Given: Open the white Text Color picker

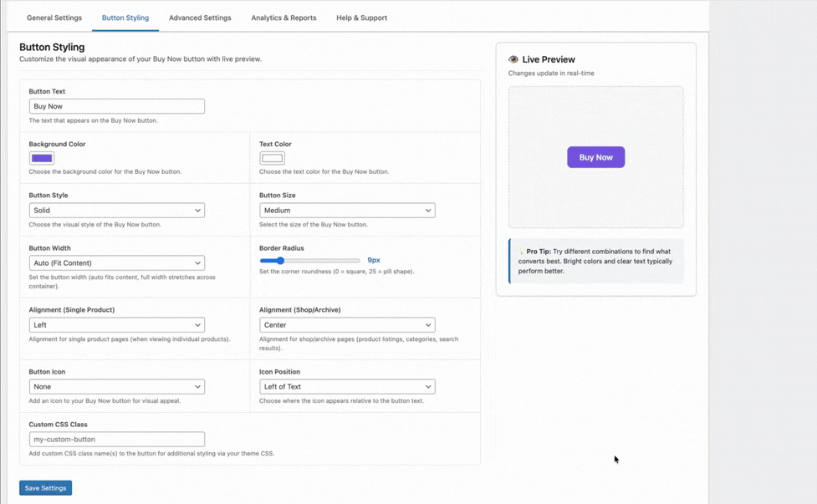Looking at the screenshot, I should pos(273,155).
